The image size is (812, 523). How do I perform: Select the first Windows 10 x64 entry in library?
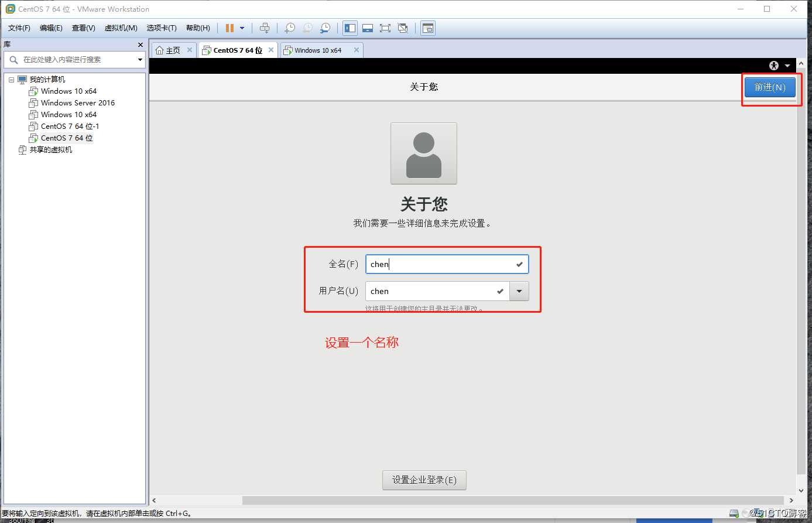[x=68, y=91]
